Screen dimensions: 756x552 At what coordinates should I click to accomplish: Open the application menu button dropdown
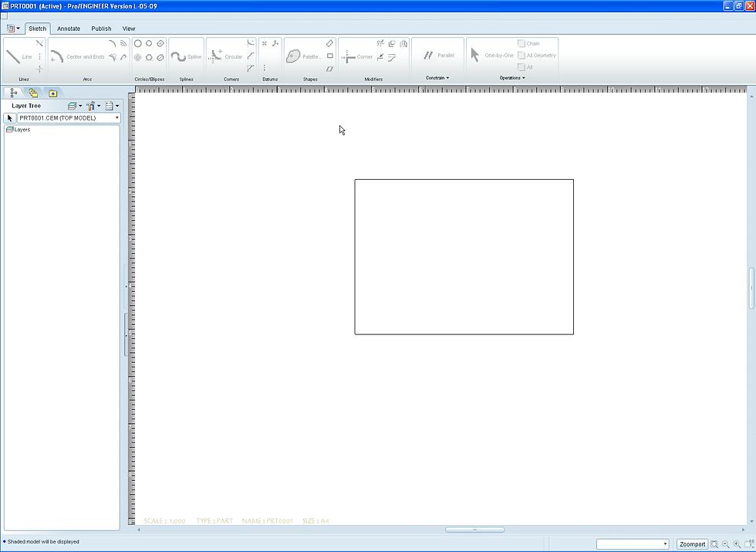pyautogui.click(x=14, y=29)
